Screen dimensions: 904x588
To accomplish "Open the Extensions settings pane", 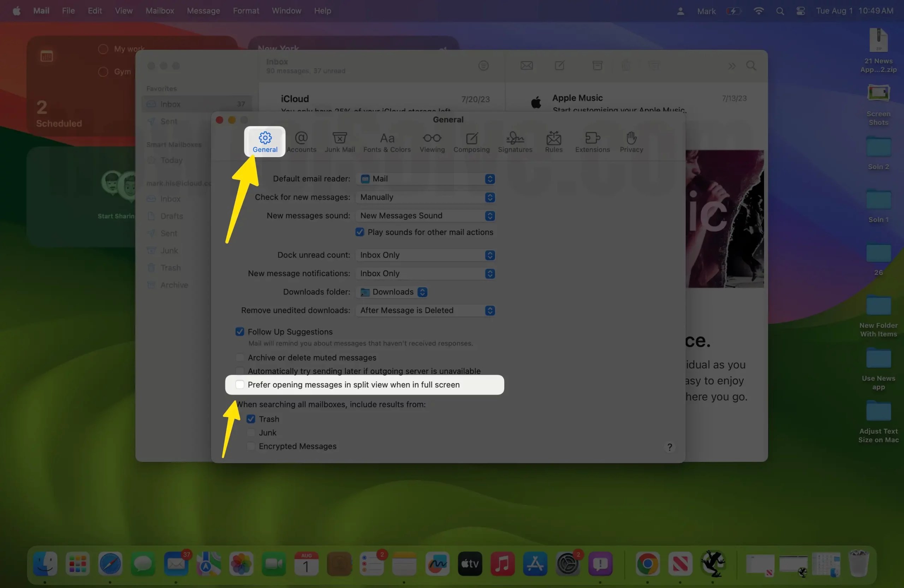I will click(593, 142).
